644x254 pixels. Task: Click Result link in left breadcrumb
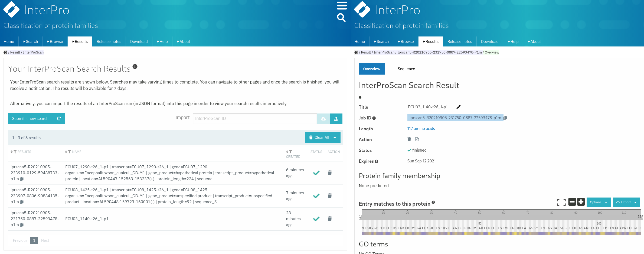(x=15, y=52)
